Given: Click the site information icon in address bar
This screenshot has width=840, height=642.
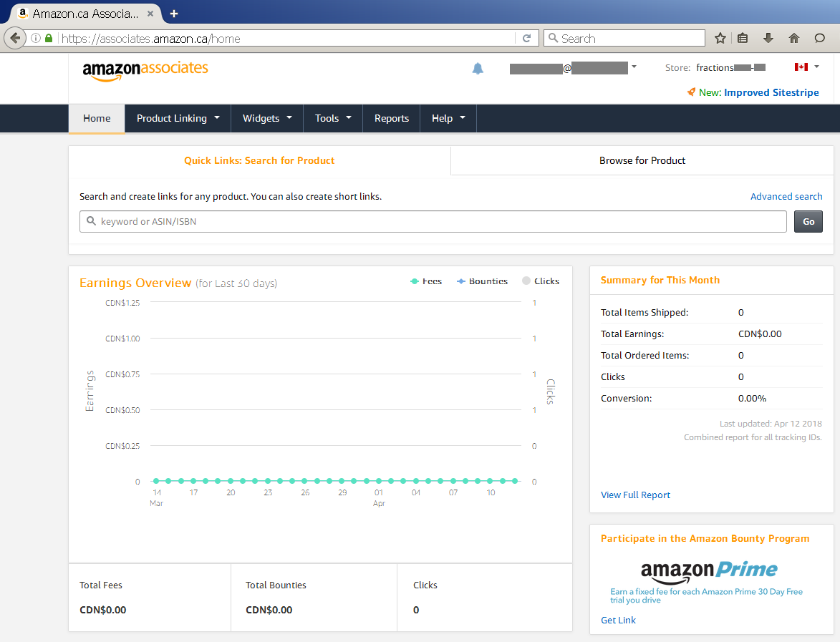Looking at the screenshot, I should 36,38.
